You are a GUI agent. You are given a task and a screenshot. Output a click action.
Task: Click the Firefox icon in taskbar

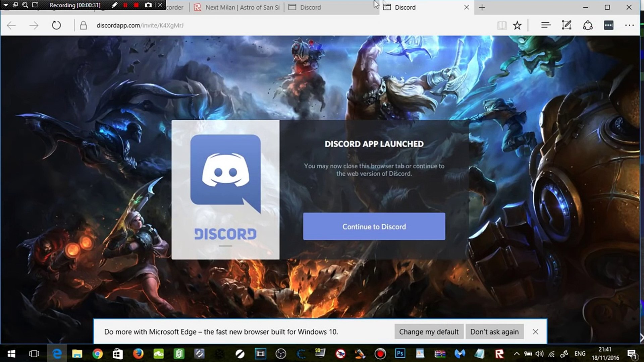[138, 354]
